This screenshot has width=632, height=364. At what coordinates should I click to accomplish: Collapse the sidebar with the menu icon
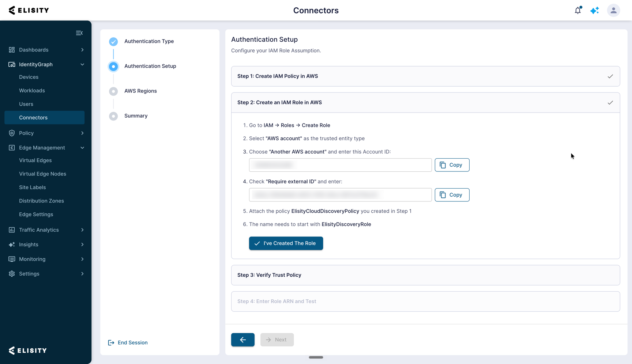coord(79,33)
